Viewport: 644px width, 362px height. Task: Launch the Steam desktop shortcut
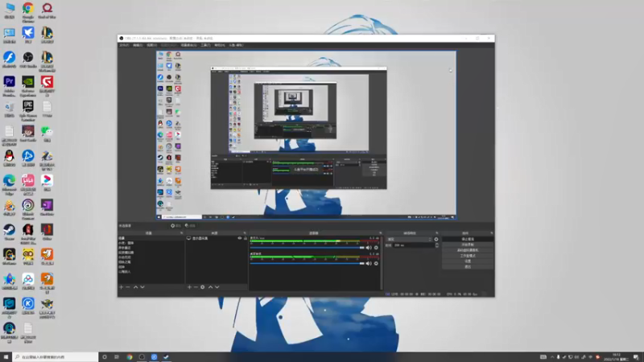click(9, 232)
